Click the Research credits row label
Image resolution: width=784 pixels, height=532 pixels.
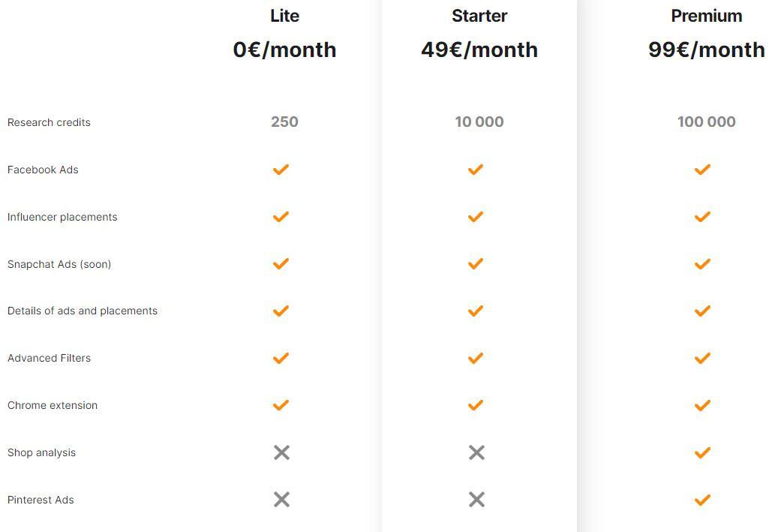coord(49,122)
